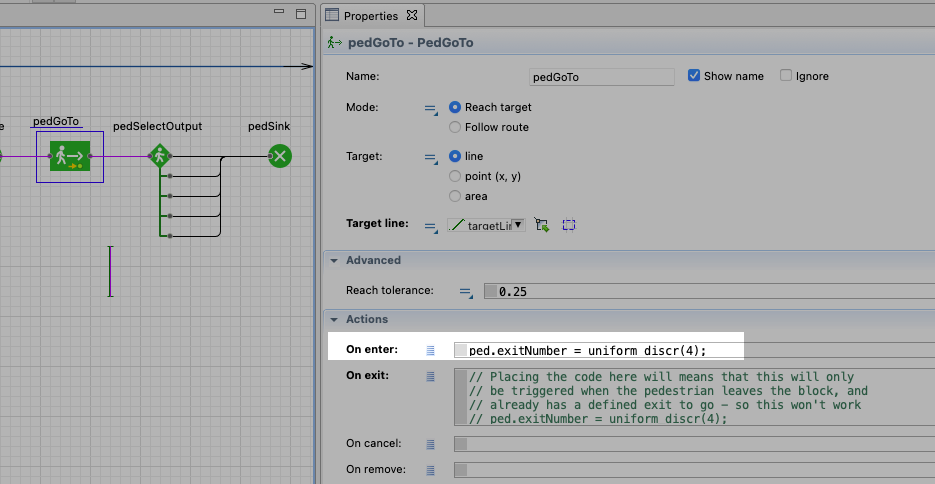Toggle the Show name checkbox
The width and height of the screenshot is (935, 484).
pyautogui.click(x=693, y=76)
